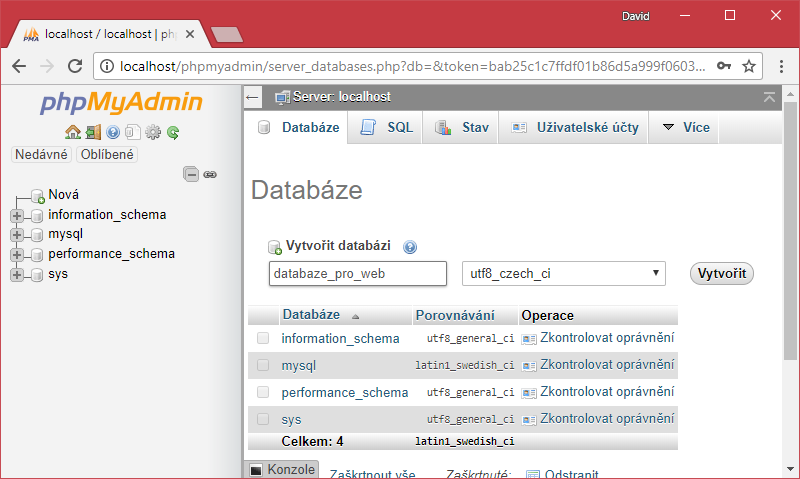Viewport: 800px width, 479px height.
Task: Select sys in the navigation tree
Action: click(x=58, y=274)
